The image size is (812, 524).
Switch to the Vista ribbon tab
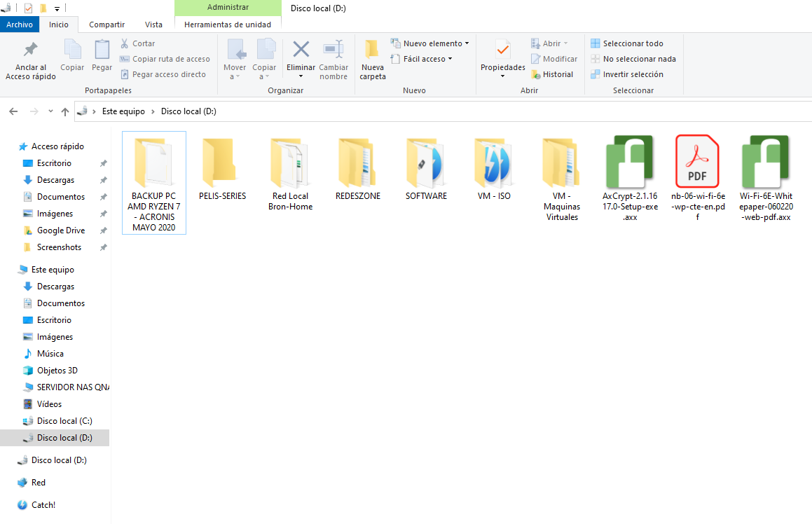click(153, 25)
